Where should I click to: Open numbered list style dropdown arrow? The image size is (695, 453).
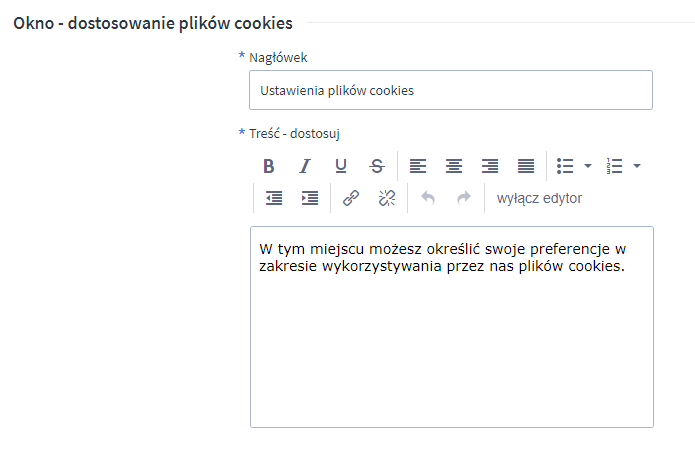coord(637,166)
